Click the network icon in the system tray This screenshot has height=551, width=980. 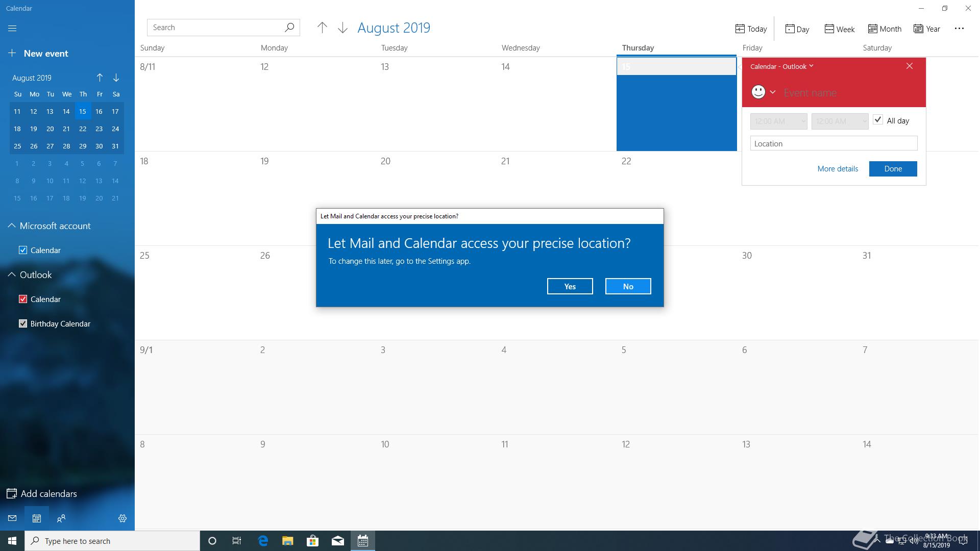coord(902,541)
